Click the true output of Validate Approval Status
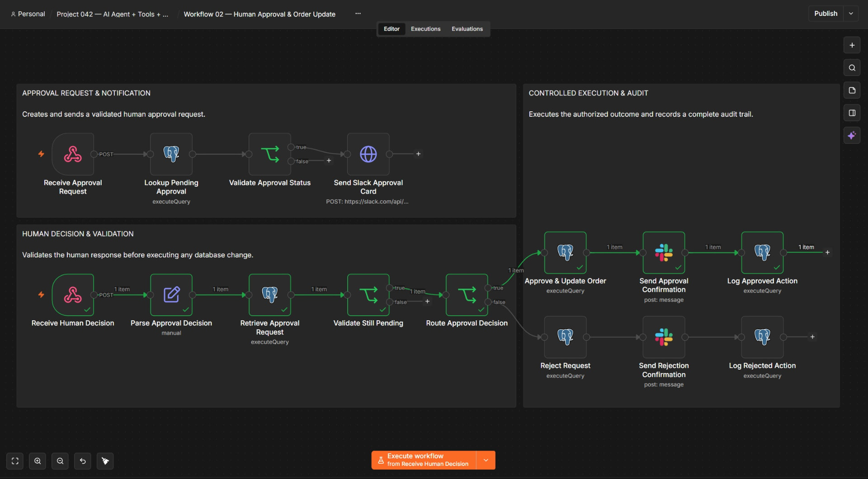868x479 pixels. pyautogui.click(x=291, y=147)
